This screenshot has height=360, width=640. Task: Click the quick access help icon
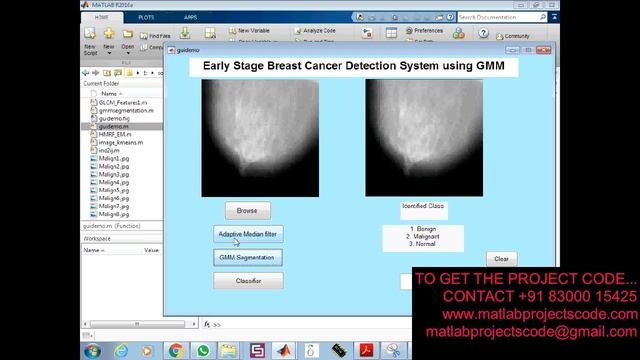click(x=450, y=17)
